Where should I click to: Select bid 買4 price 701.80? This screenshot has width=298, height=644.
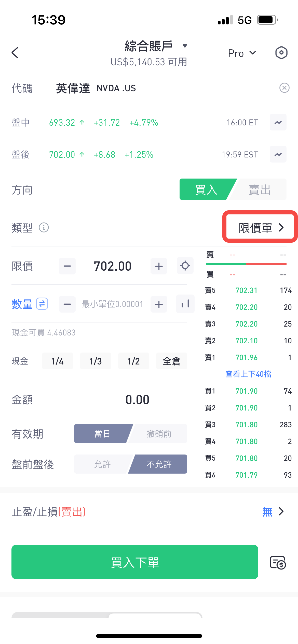tap(246, 441)
